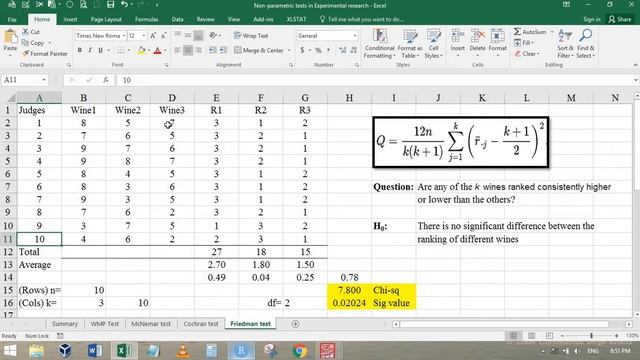Click the Format cells icon
Image resolution: width=640 pixels, height=360 pixels.
497,36
